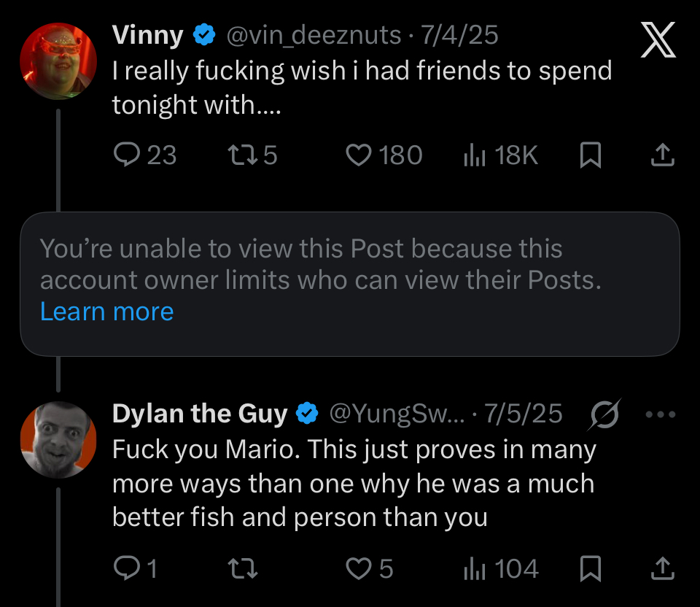Screen dimensions: 700x607
Task: Reply to Vinny's post
Action: tap(128, 155)
